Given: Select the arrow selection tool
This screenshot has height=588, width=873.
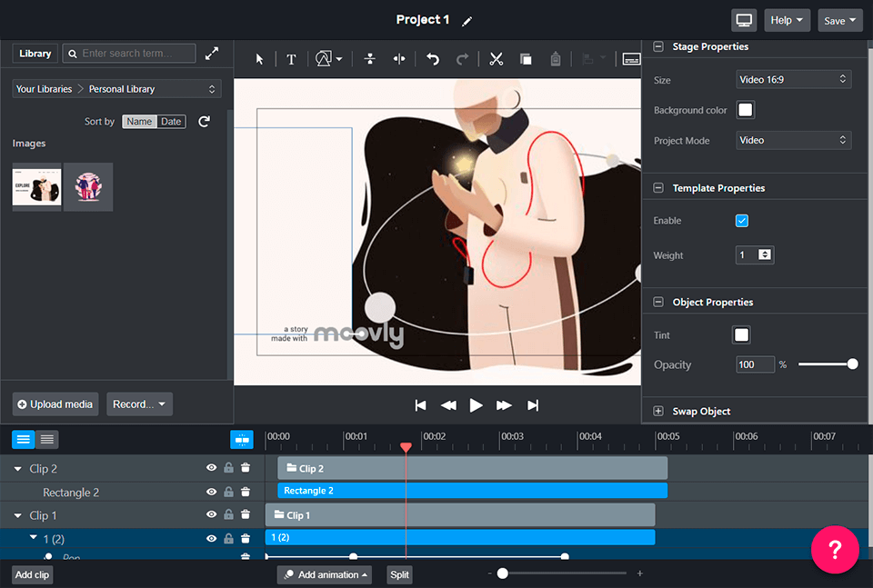Looking at the screenshot, I should click(x=259, y=58).
